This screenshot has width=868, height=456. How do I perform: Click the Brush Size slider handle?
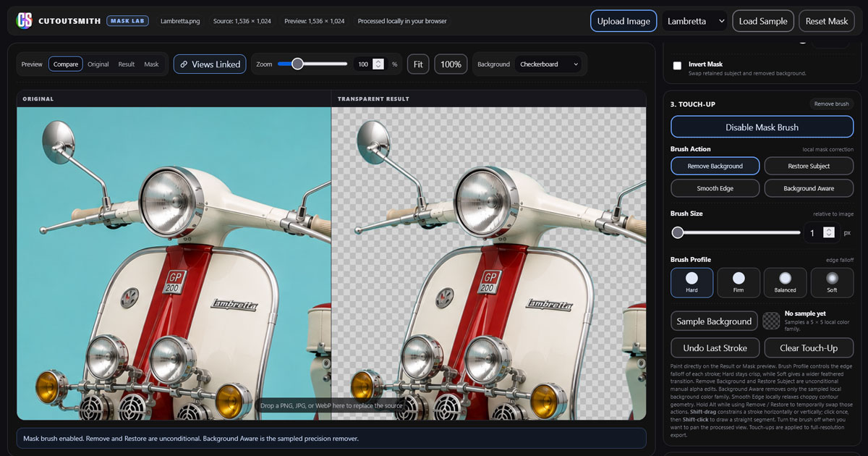pos(678,232)
